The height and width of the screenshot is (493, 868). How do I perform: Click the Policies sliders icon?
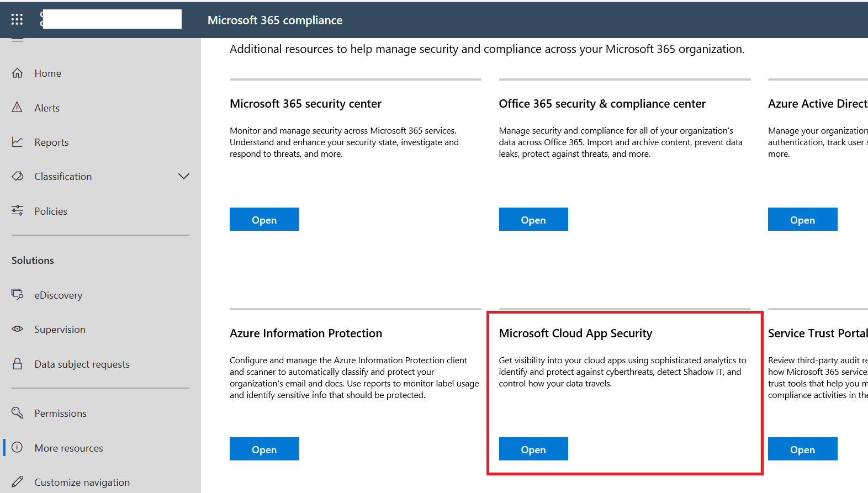coord(18,210)
